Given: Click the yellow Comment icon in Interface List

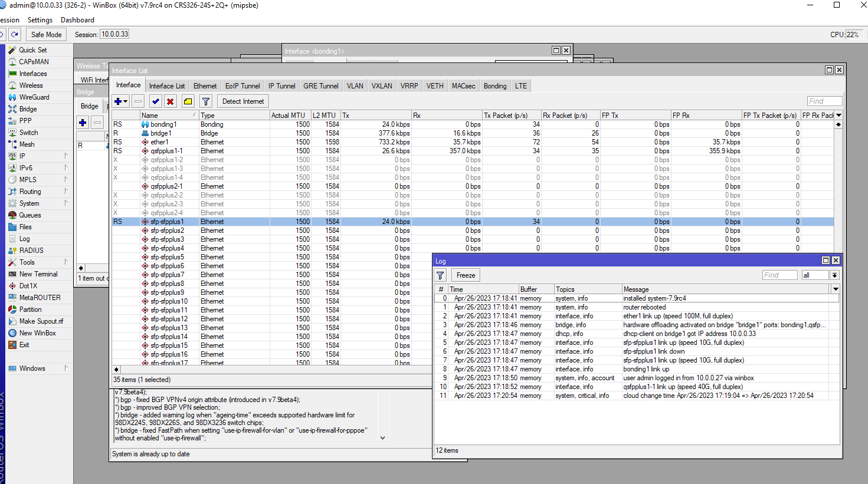Looking at the screenshot, I should click(x=188, y=101).
